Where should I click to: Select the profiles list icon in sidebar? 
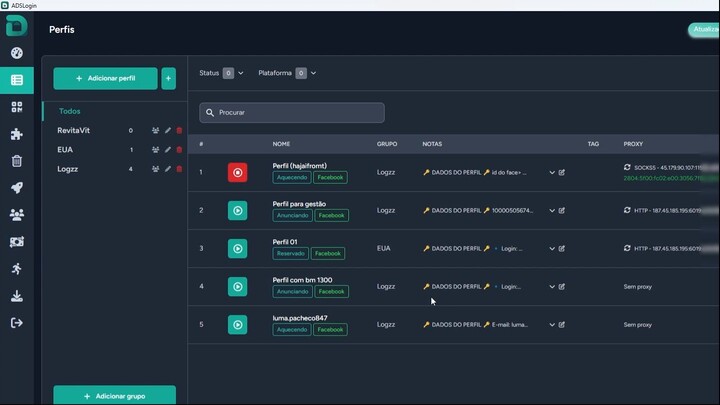point(17,80)
